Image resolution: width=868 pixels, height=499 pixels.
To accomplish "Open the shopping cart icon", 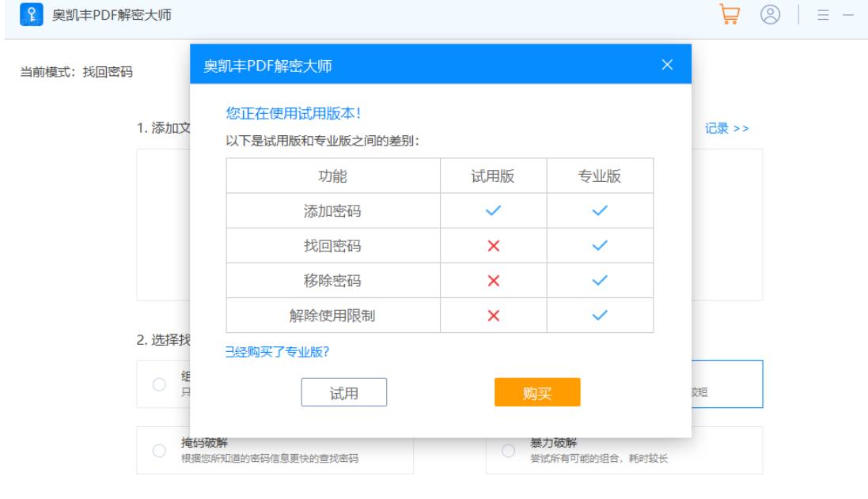I will click(x=730, y=14).
